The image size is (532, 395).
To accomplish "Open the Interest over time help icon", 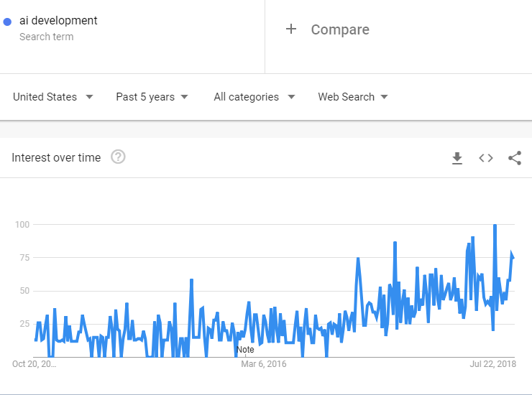I will pos(118,157).
